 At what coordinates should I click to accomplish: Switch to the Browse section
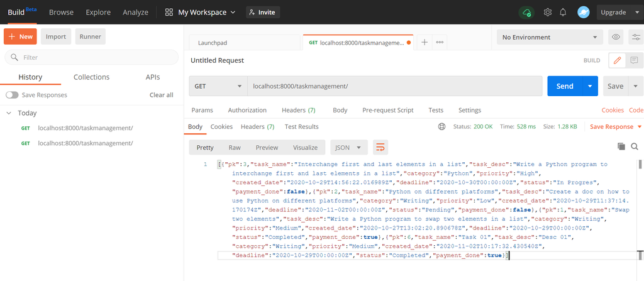pos(61,13)
